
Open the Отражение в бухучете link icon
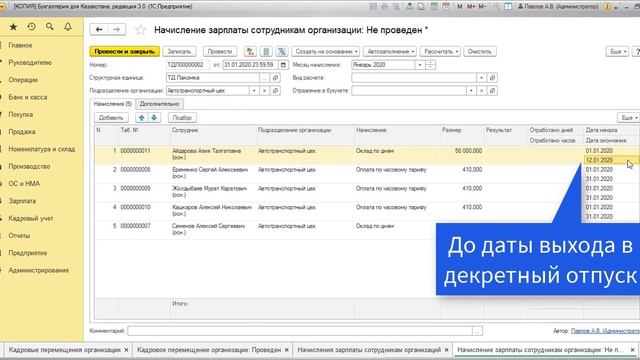[492, 91]
